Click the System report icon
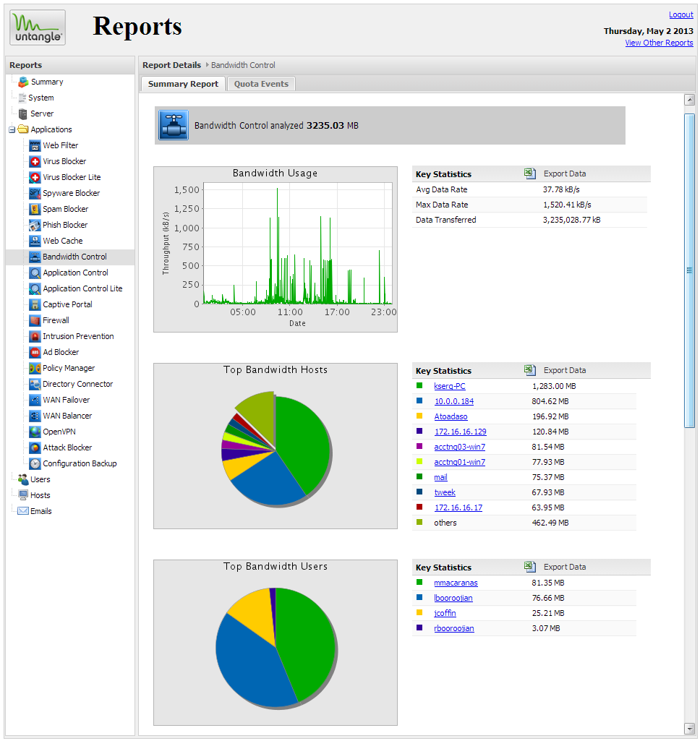This screenshot has height=741, width=700. [x=22, y=98]
